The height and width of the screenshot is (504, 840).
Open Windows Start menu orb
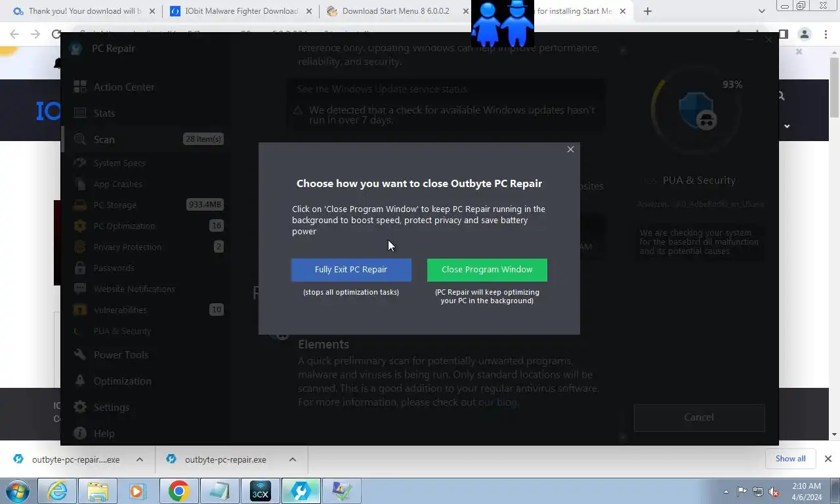click(18, 491)
